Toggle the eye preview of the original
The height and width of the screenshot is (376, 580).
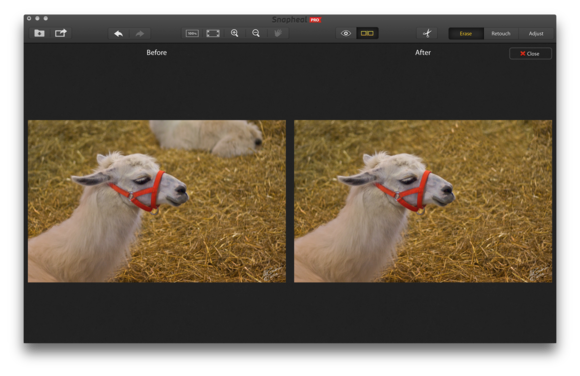[x=345, y=33]
